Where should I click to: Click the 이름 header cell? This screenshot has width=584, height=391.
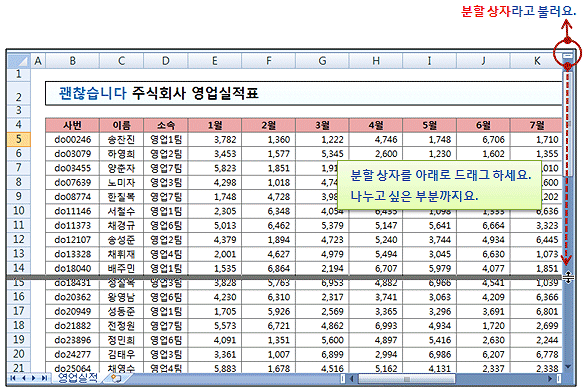(x=121, y=125)
